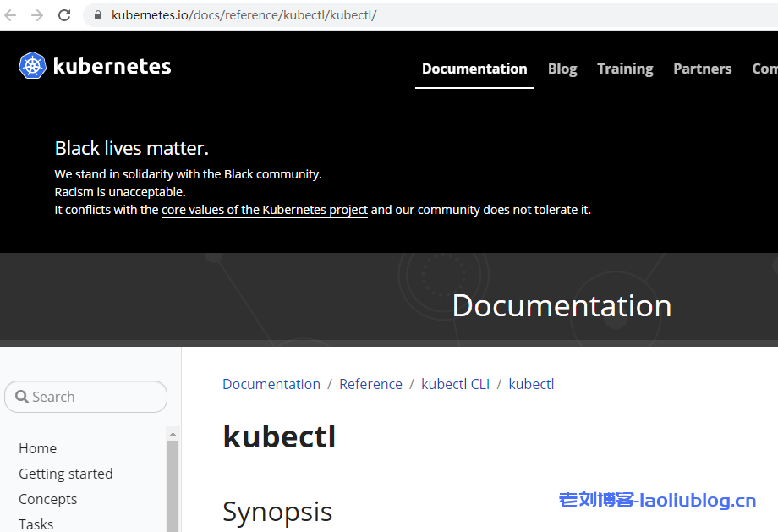This screenshot has width=778, height=532.
Task: Reload the page using the refresh icon
Action: point(64,14)
